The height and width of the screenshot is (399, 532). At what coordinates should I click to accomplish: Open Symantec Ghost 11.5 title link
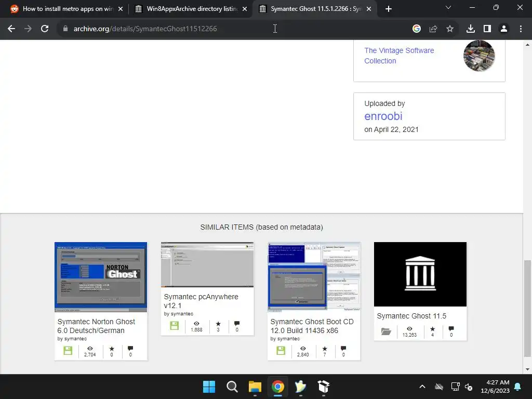pos(411,316)
